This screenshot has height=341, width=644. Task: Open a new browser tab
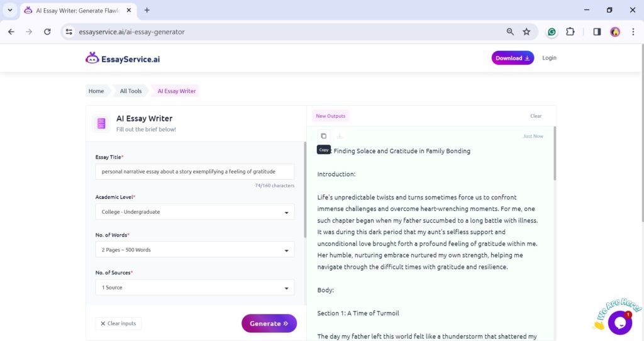pos(147,10)
